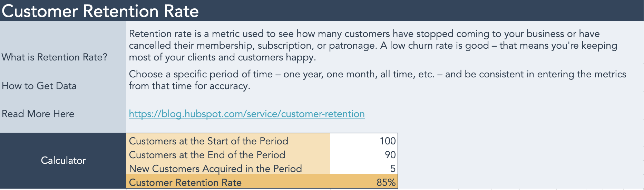
Task: Open the blog.hubspot.com customer-retention link
Action: [x=246, y=114]
